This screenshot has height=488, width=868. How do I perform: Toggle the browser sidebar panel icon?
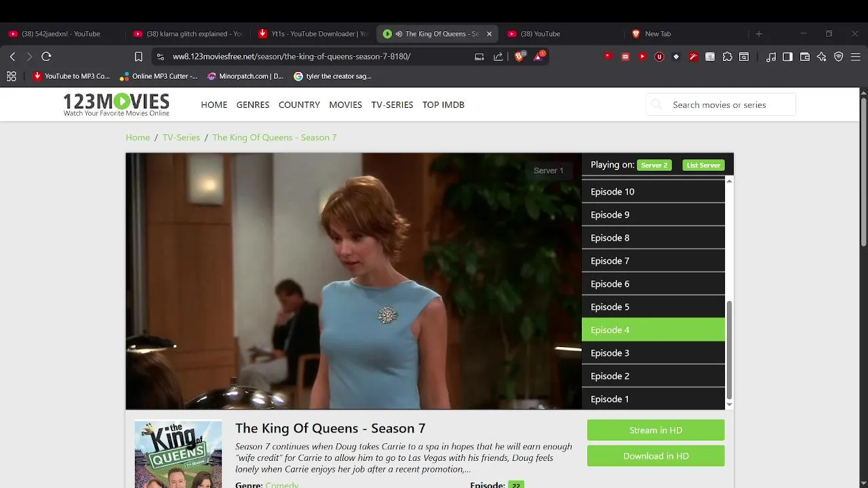tap(787, 57)
